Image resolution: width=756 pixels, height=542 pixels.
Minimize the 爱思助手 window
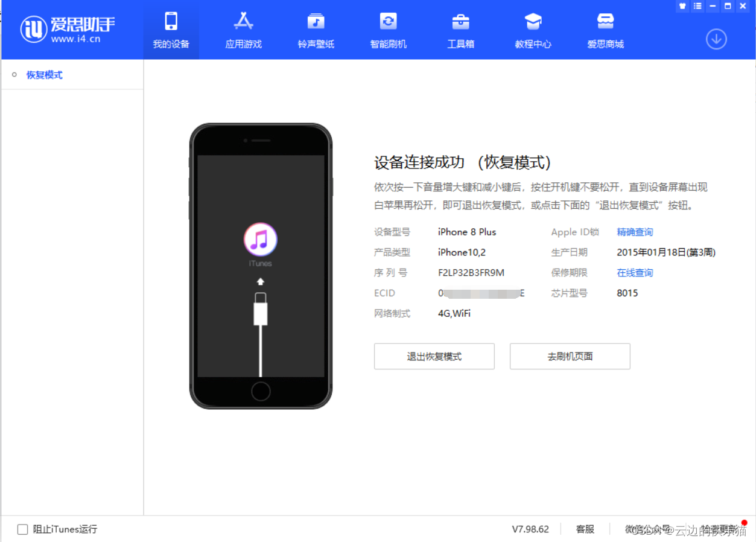tap(713, 6)
